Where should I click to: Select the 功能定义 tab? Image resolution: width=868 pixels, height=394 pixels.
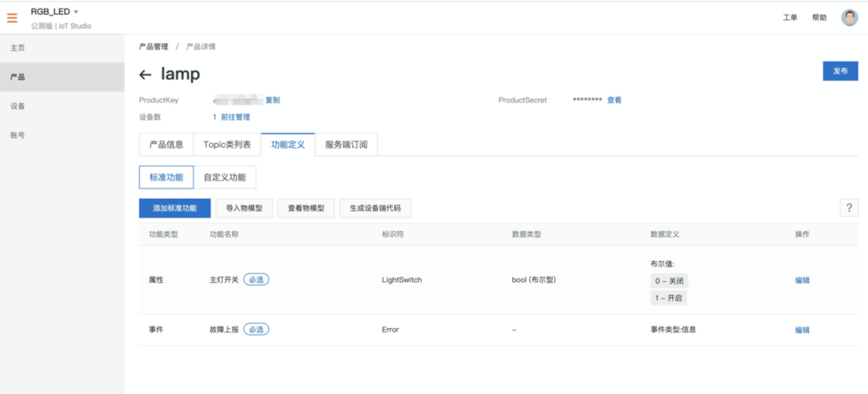tap(288, 145)
